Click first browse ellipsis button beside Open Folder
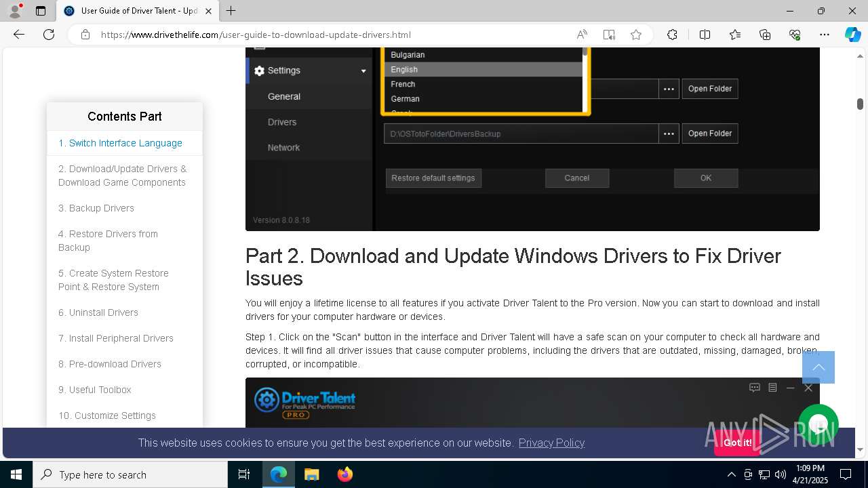The width and height of the screenshot is (868, 488). click(x=669, y=89)
